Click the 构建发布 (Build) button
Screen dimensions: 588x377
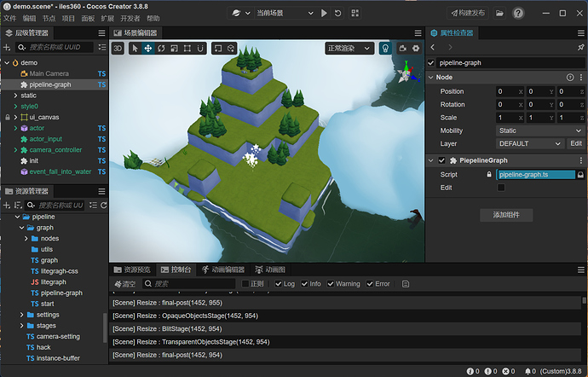(468, 13)
